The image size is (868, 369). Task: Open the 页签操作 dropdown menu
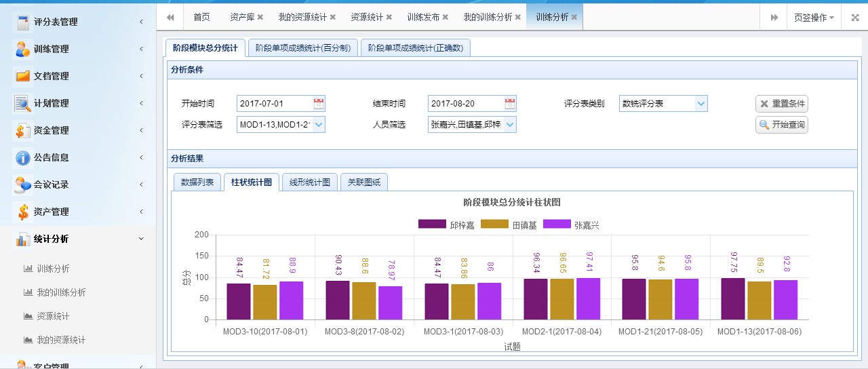(x=814, y=18)
